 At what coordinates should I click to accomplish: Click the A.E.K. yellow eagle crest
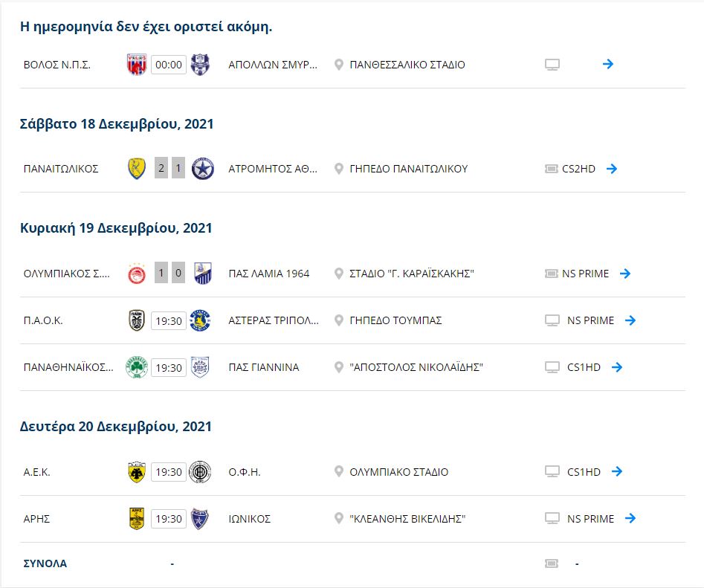137,472
